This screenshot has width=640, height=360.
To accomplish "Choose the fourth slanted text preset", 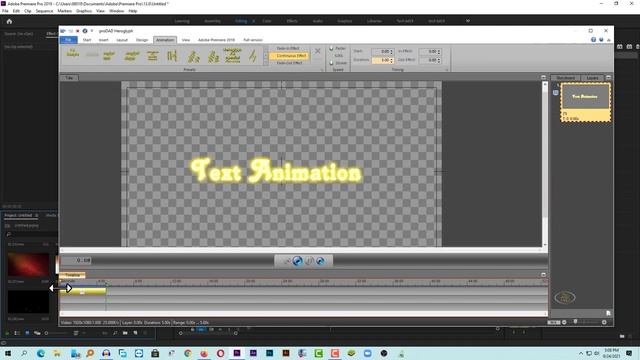I will (131, 56).
